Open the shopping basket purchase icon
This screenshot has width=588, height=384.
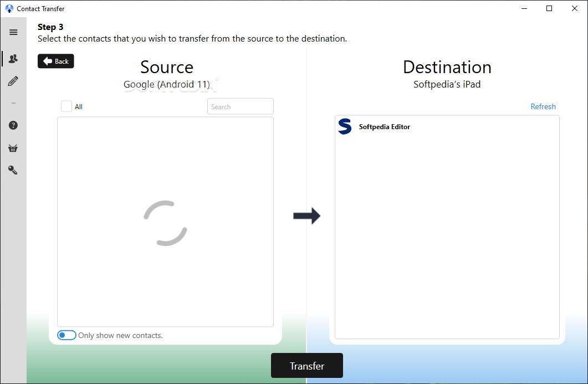pyautogui.click(x=13, y=148)
